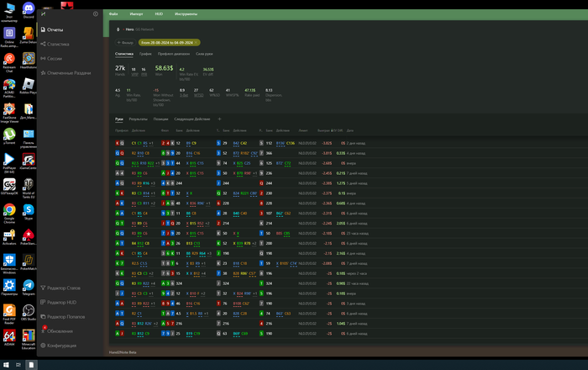Open the Инструменты menu
This screenshot has height=370, width=588.
pyautogui.click(x=186, y=14)
